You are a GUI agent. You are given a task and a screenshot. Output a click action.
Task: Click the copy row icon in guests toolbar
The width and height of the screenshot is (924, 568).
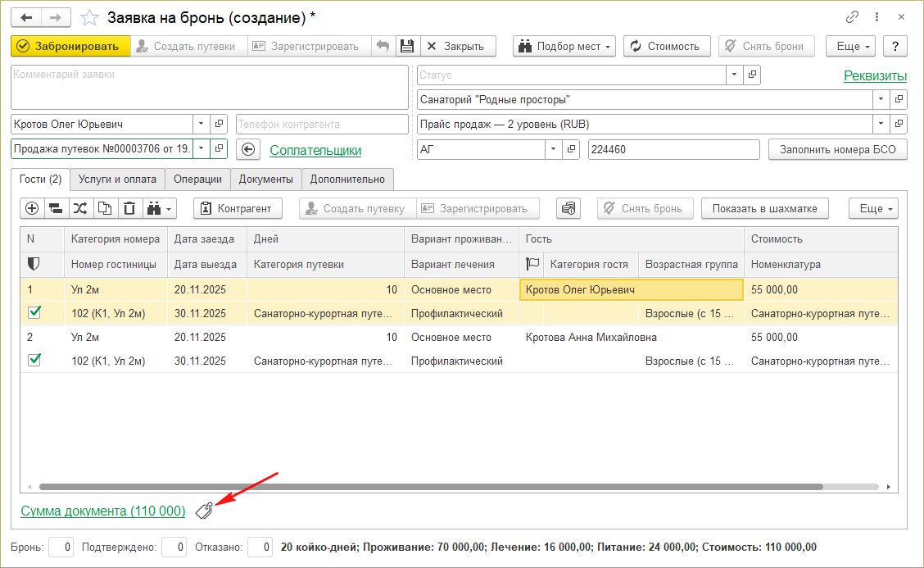(105, 208)
